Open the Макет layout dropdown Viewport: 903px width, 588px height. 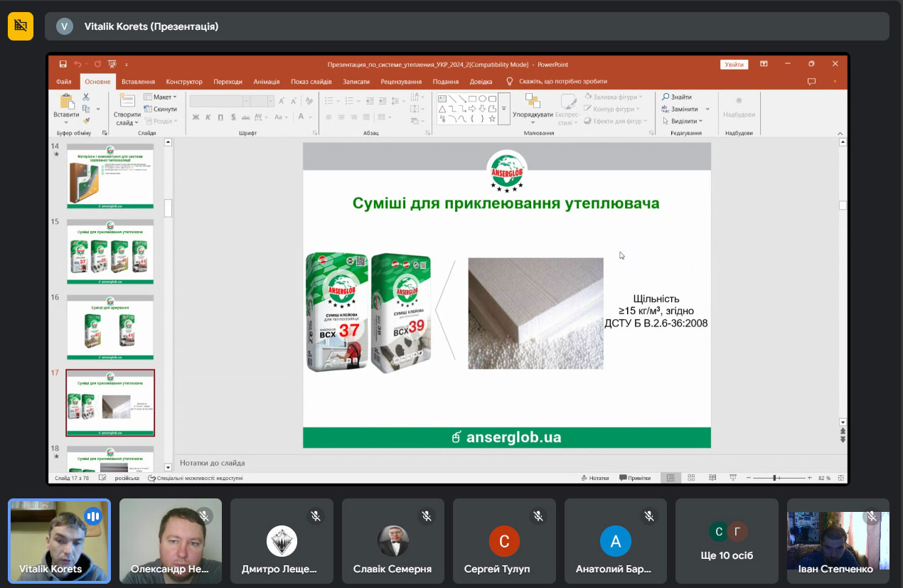click(x=160, y=97)
